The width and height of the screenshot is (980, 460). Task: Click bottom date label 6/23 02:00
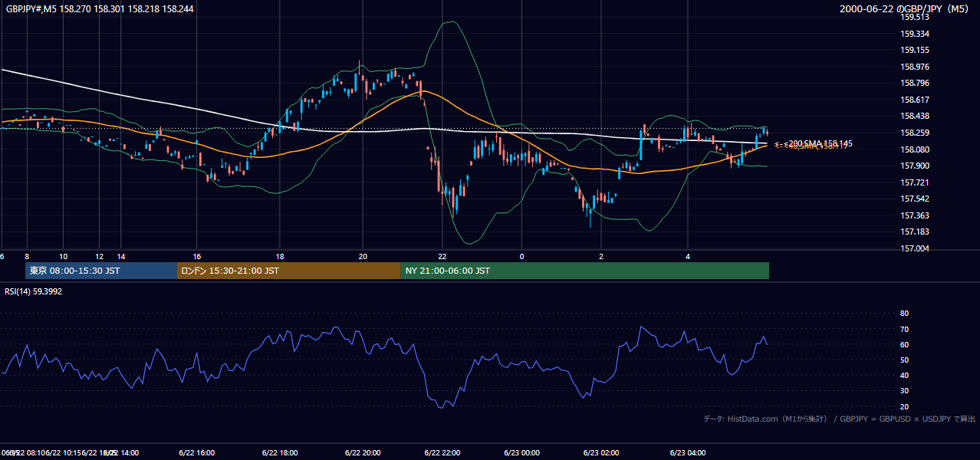[x=602, y=452]
